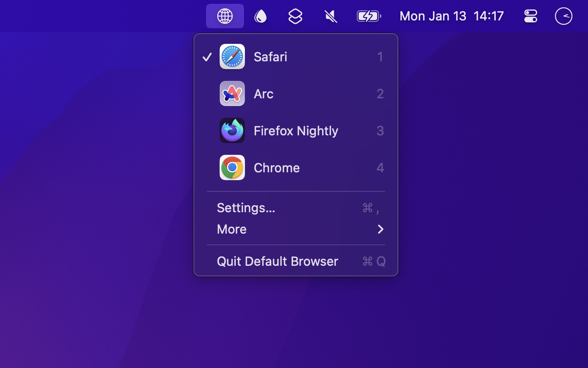Click the date and time in menu bar
Screen dimensions: 588x368
[x=452, y=16]
